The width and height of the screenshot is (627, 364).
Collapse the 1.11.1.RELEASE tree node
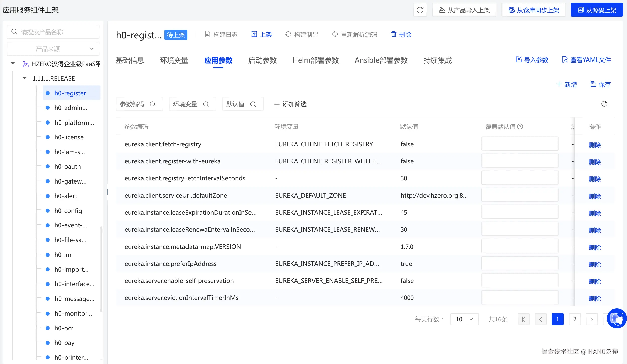tap(25, 78)
